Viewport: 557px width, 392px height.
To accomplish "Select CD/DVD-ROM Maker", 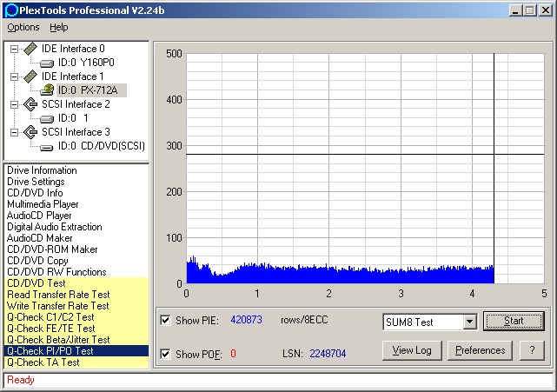I will 52,249.
